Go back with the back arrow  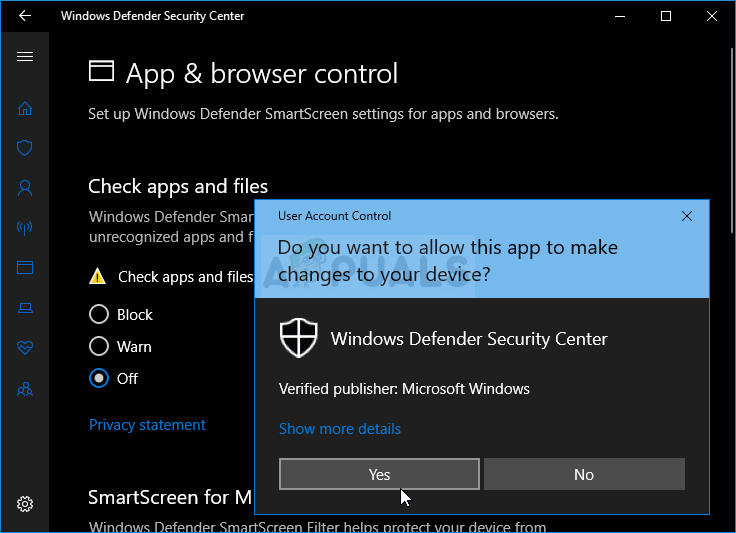(x=25, y=15)
